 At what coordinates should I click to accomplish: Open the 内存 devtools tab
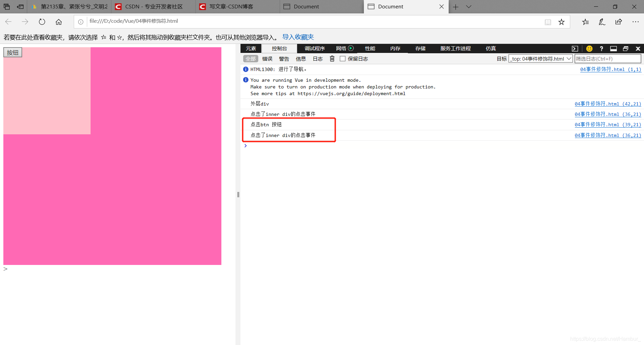[395, 49]
